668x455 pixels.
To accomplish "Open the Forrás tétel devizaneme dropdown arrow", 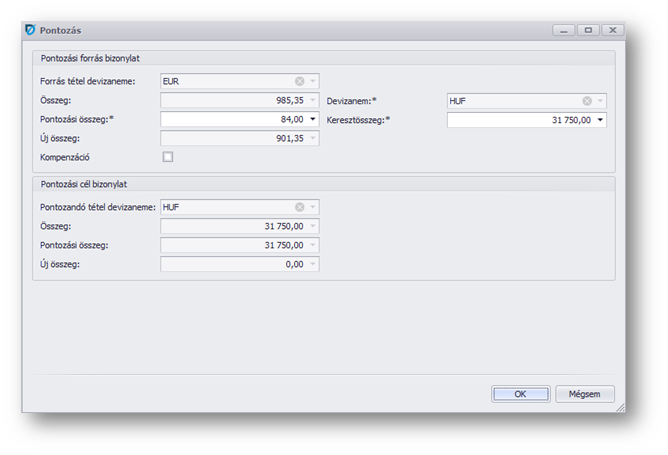I will coord(313,81).
